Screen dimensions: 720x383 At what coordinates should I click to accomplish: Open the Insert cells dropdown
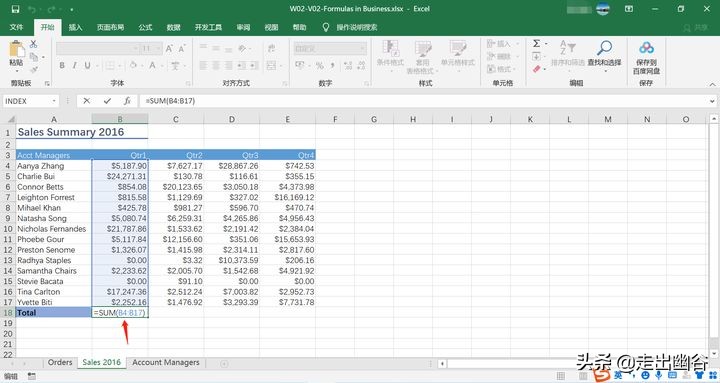518,44
